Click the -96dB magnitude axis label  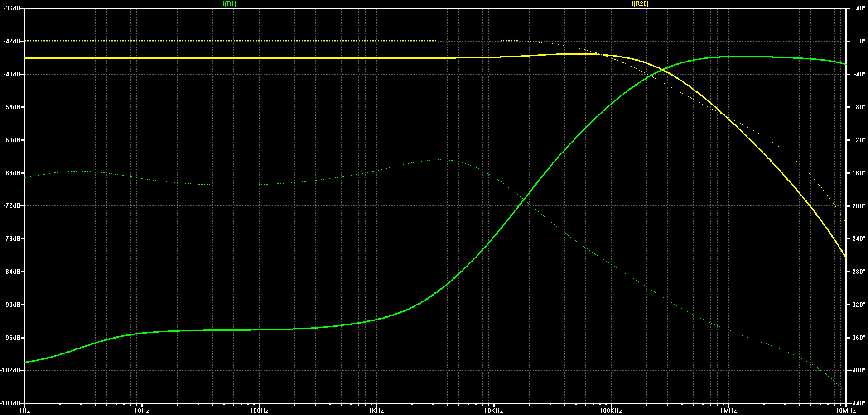[12, 338]
